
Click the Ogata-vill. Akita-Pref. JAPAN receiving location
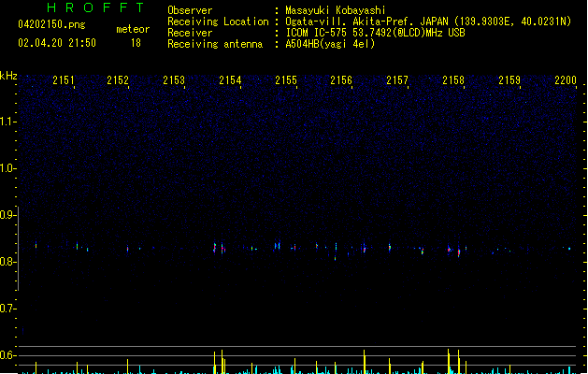428,22
